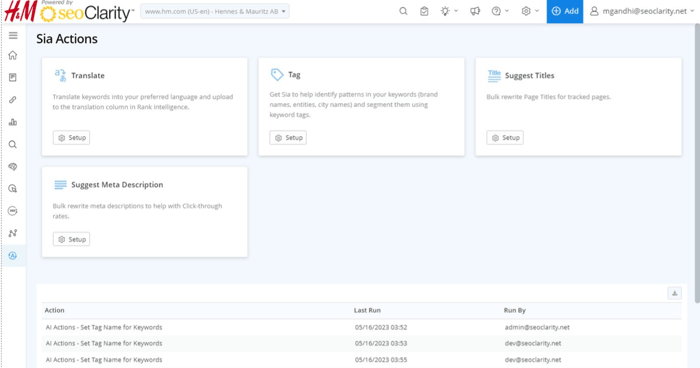Expand the lightbulb insights menu

449,11
